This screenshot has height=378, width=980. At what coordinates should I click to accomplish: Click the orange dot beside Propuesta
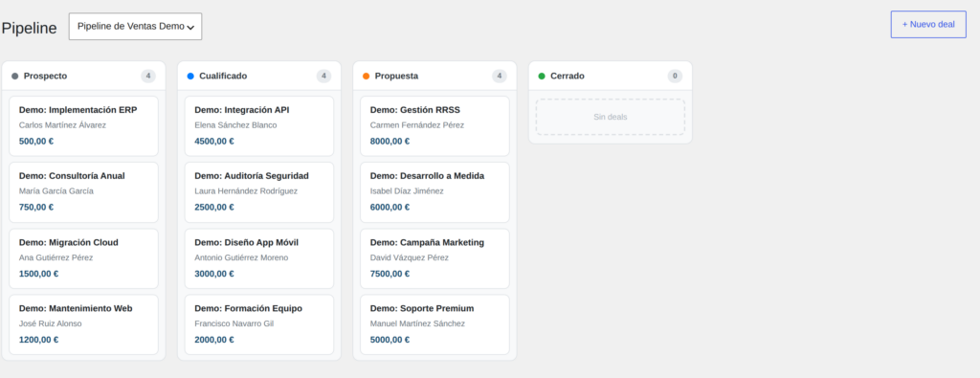[x=367, y=77]
